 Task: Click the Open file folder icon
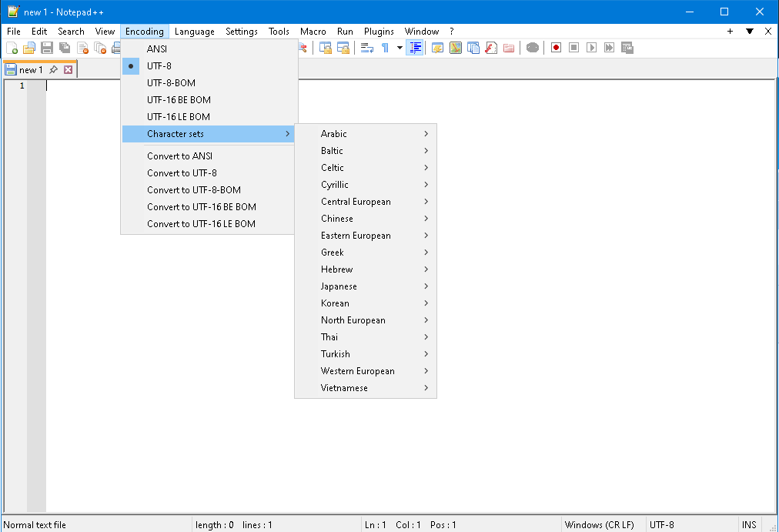(29, 48)
